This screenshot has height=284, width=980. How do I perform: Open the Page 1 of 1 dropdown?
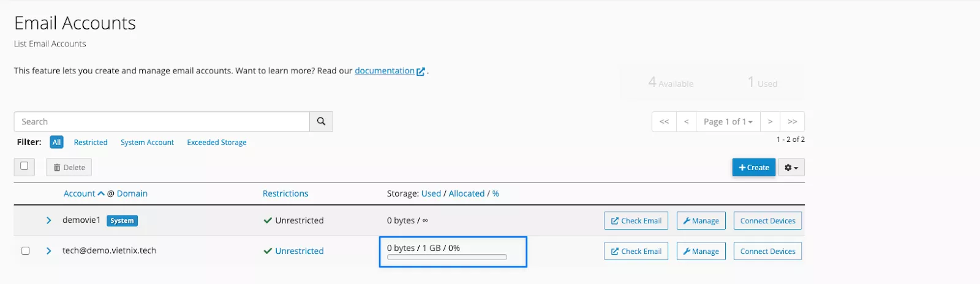point(728,122)
